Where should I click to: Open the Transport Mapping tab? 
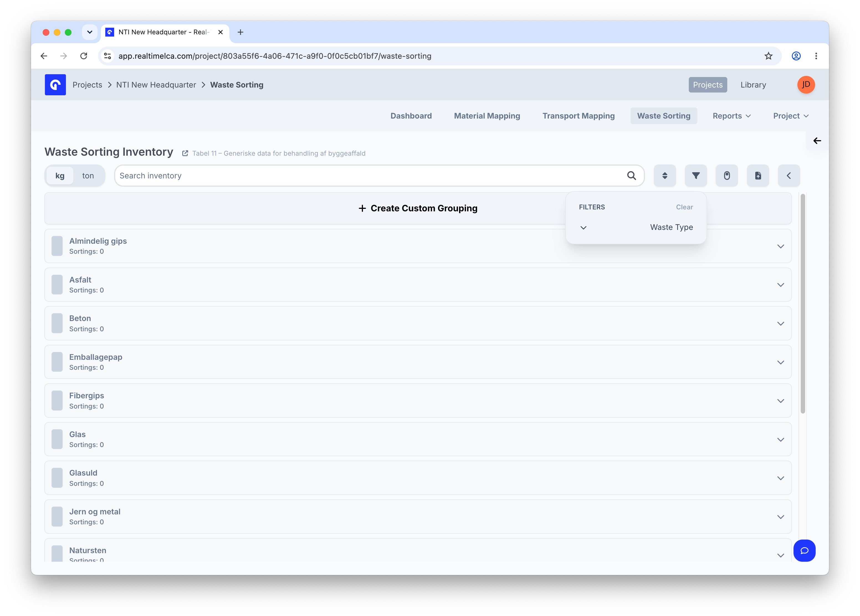[x=578, y=115]
